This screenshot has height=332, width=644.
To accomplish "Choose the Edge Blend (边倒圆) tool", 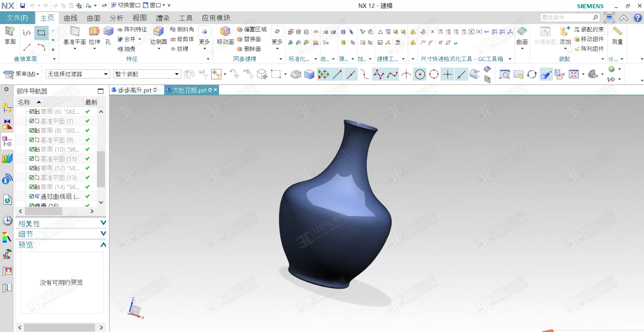I will click(x=159, y=35).
